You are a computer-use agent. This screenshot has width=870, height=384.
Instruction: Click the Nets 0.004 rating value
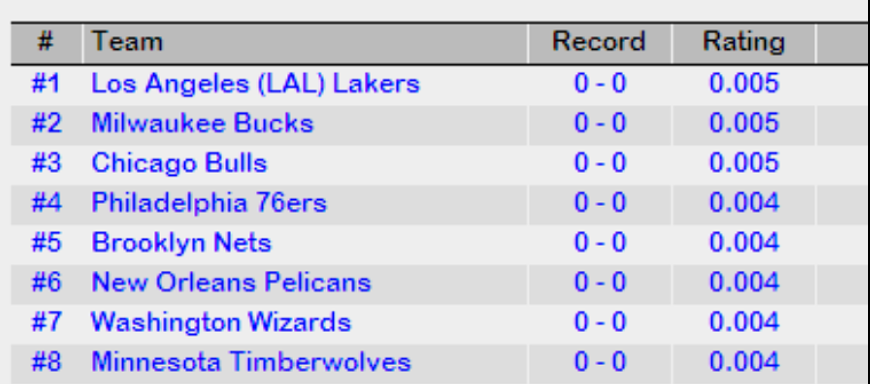pos(744,243)
